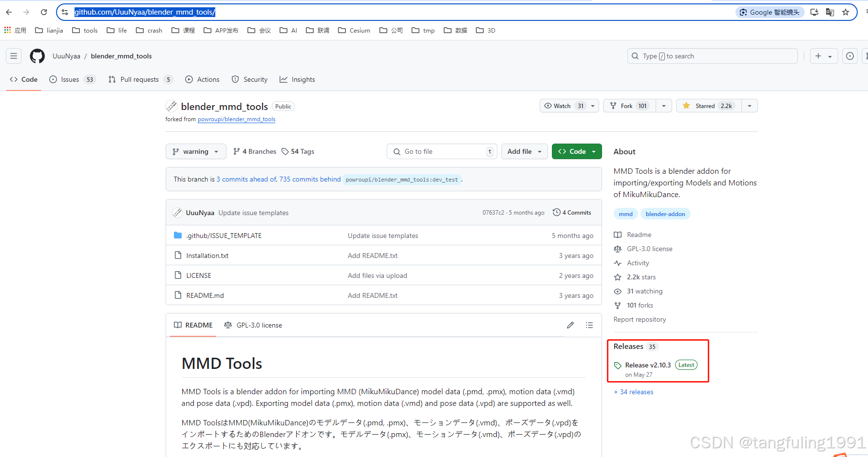Open Google Lens 智能镜头 button

click(x=770, y=12)
